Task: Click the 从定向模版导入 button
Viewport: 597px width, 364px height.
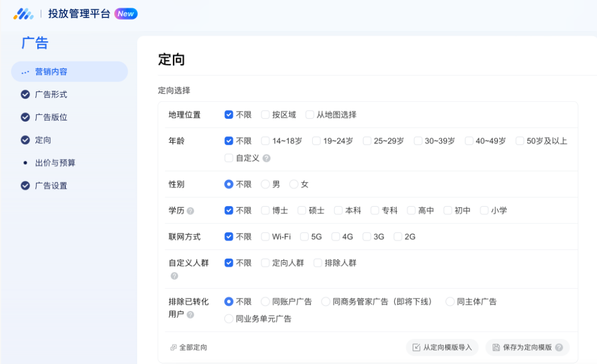Action: [443, 347]
